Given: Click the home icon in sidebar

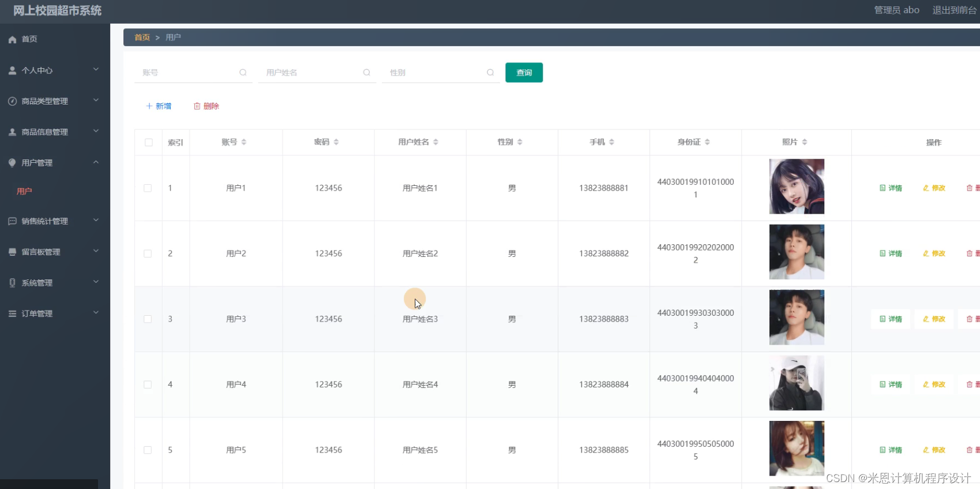Looking at the screenshot, I should (12, 39).
